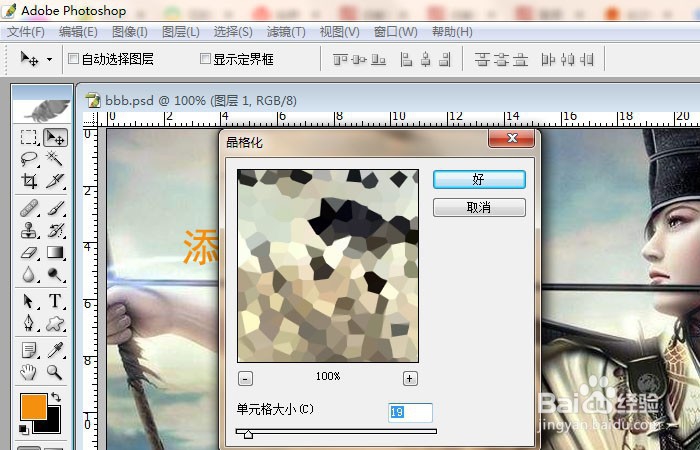The image size is (700, 450).
Task: Select the Lasso tool
Action: pos(29,158)
